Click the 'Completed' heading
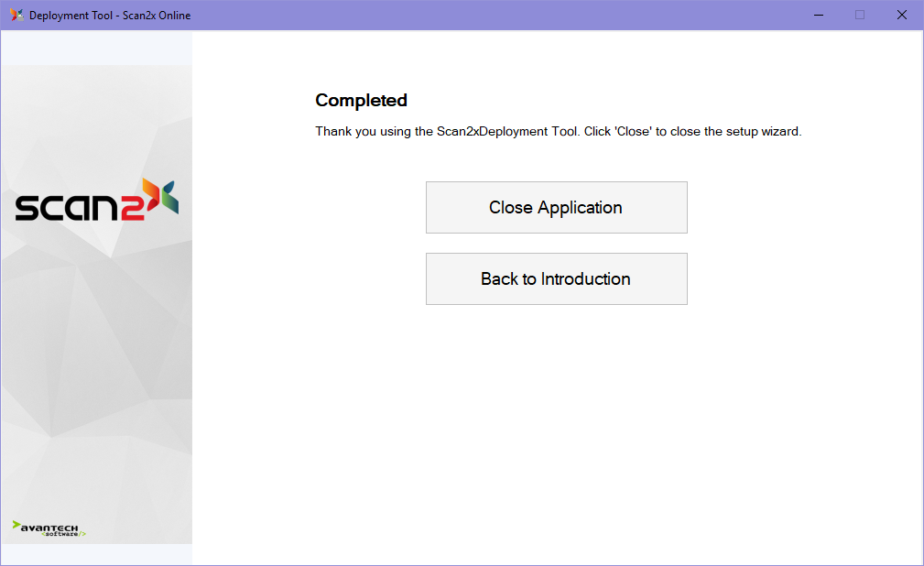Viewport: 924px width, 566px height. [361, 101]
